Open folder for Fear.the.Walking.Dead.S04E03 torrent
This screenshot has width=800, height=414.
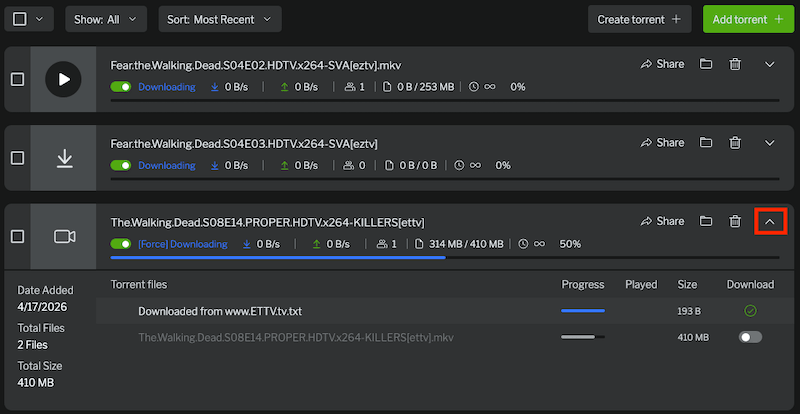706,143
